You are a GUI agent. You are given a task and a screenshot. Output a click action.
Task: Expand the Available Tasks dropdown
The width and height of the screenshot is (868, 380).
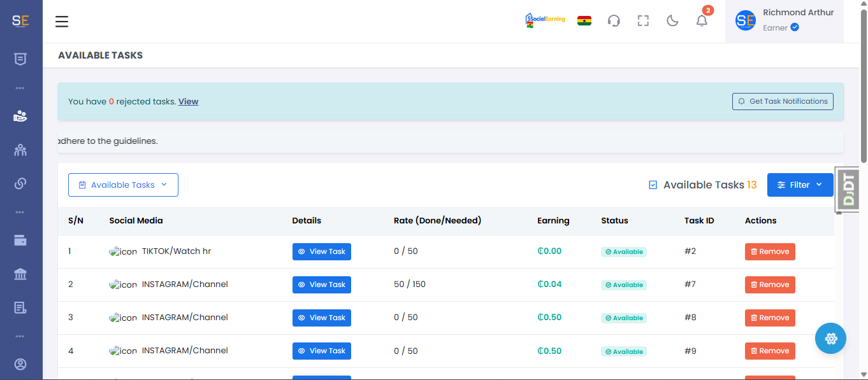(123, 185)
